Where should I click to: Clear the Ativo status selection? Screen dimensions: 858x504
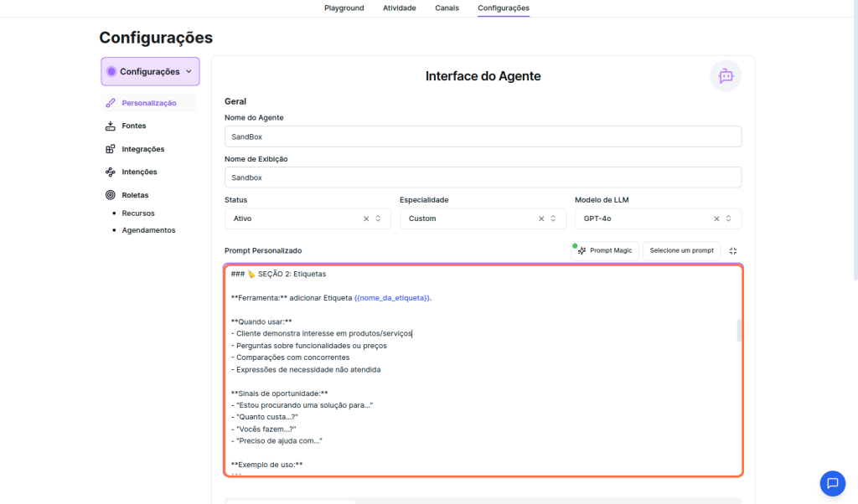pyautogui.click(x=366, y=219)
